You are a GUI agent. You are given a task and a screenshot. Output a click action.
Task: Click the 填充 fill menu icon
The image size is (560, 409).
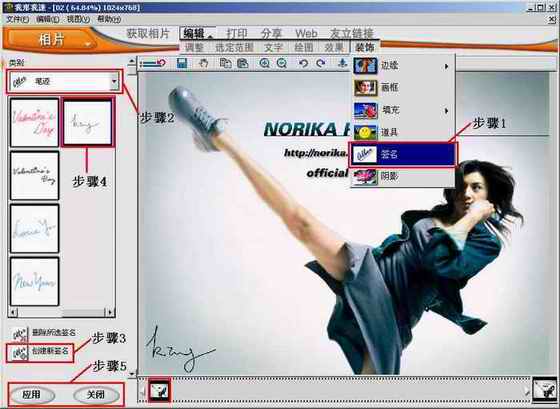[x=365, y=110]
